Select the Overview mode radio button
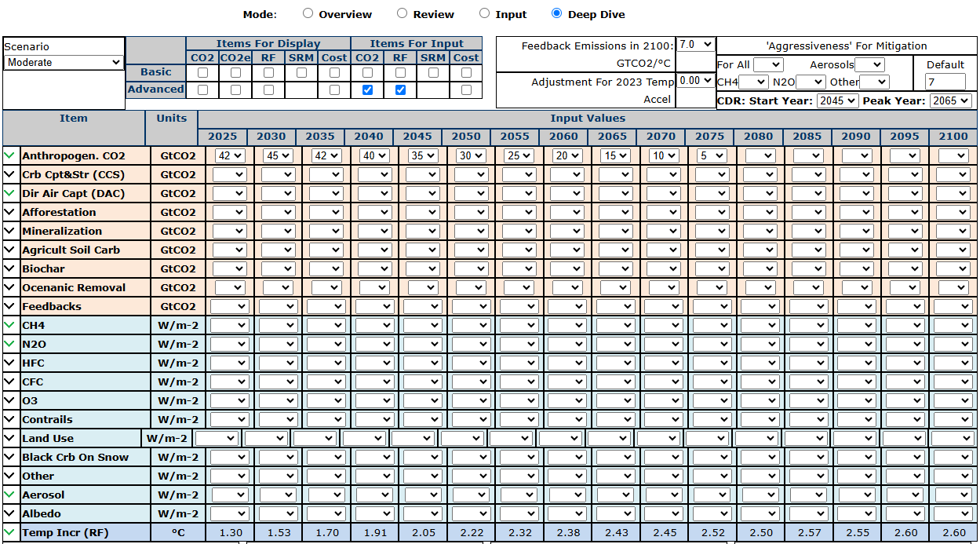 308,13
